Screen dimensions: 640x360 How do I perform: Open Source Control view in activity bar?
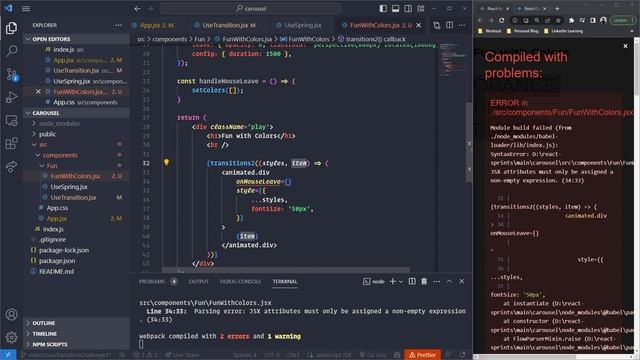[x=11, y=74]
